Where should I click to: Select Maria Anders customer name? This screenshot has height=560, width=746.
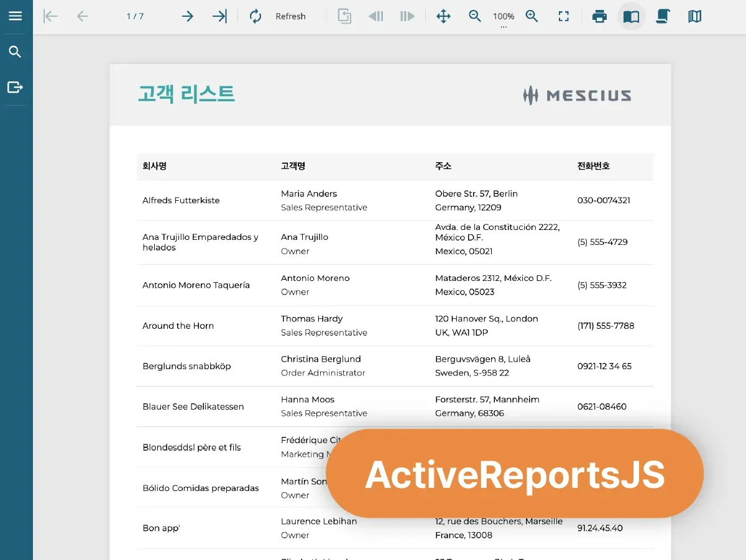point(309,193)
